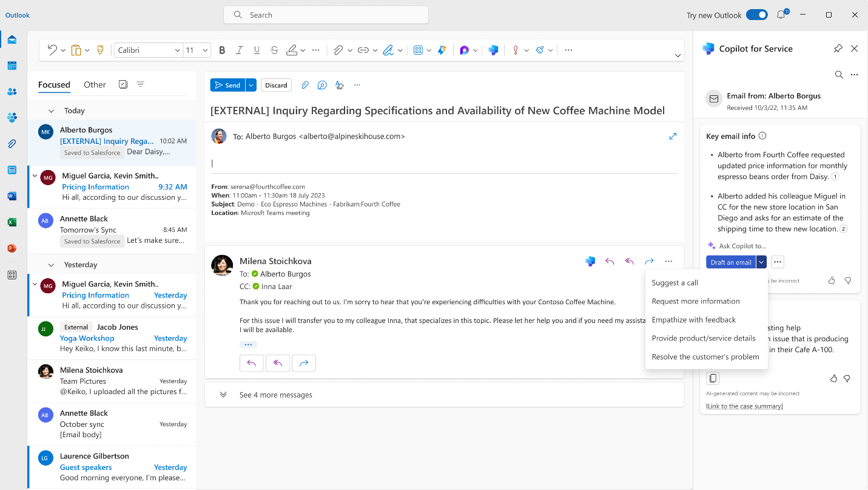Toggle the Try new Outlook switch
This screenshot has width=868, height=490.
[x=757, y=15]
